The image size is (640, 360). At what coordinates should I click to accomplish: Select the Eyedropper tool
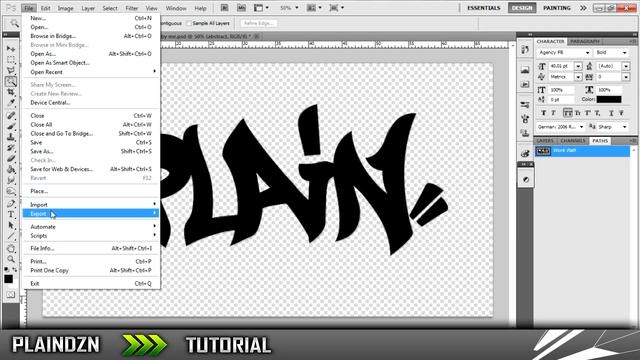pos(11,103)
